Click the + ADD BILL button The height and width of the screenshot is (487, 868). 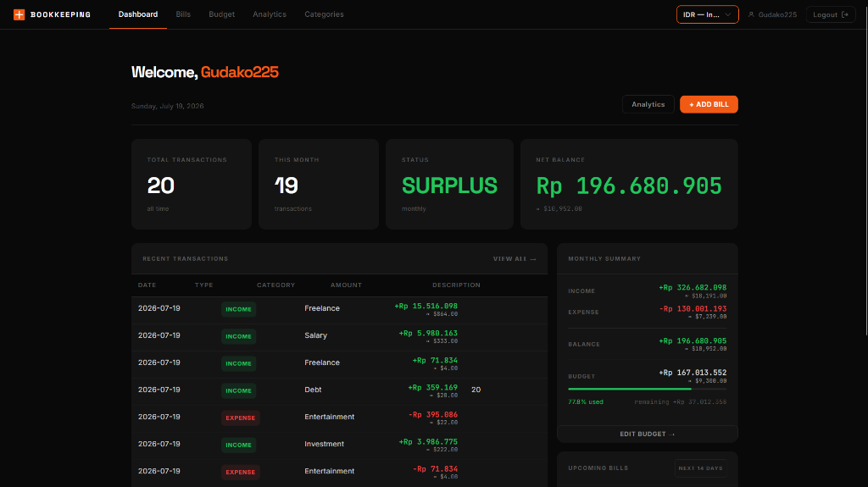coord(709,104)
